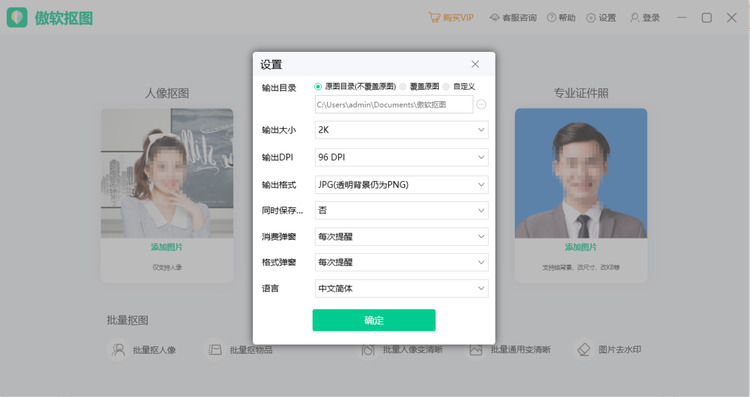Screen dimensions: 750x397
Task: Open the 输出DPI 96 DPI dropdown
Action: [x=401, y=157]
